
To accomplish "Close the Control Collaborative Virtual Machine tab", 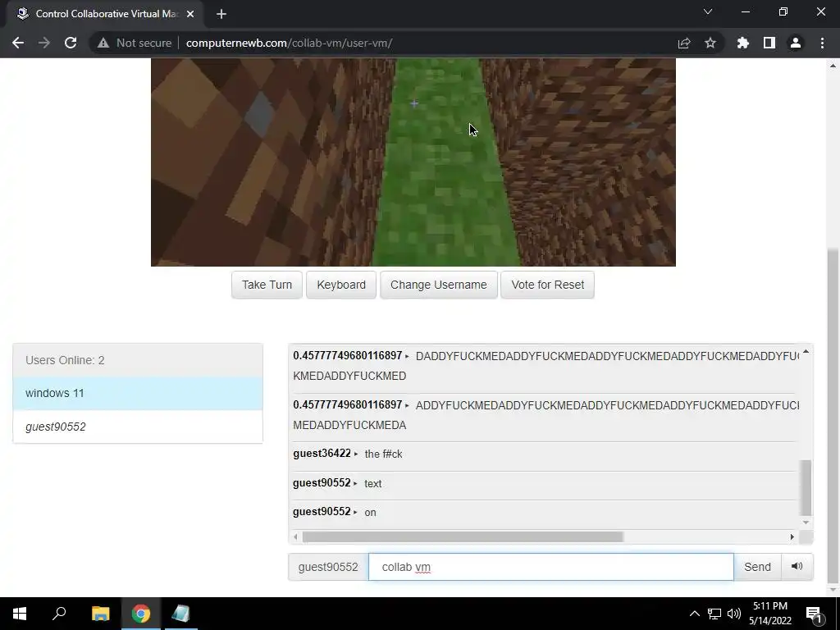I will tap(190, 14).
